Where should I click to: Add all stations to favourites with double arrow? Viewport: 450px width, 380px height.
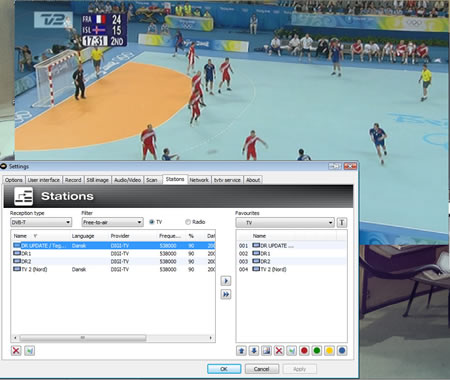click(226, 294)
